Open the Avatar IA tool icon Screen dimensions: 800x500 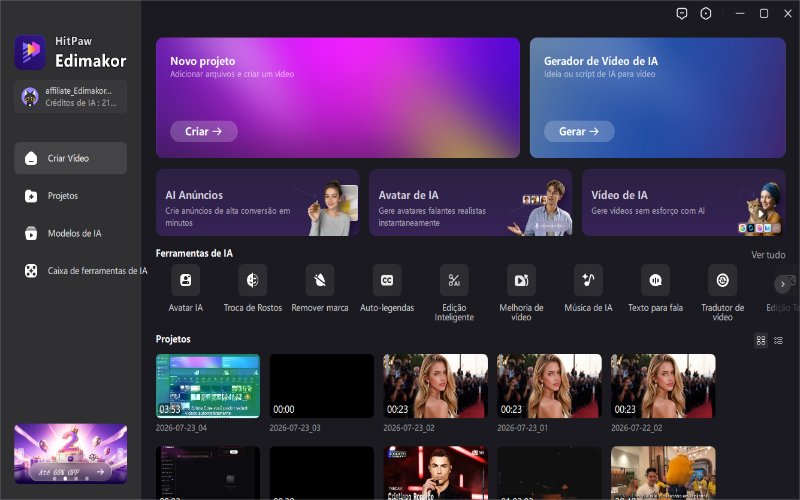click(186, 280)
